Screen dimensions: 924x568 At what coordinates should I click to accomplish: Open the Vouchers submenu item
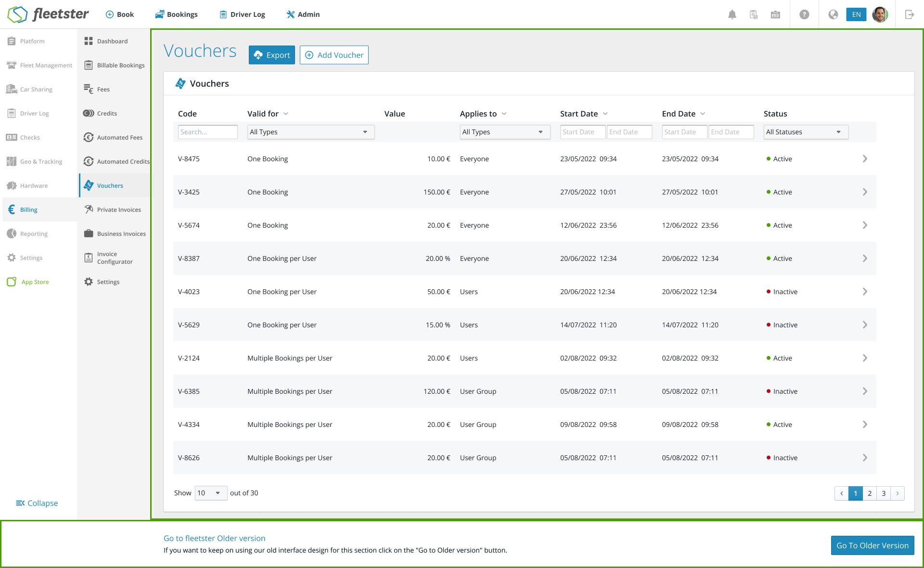click(x=115, y=185)
